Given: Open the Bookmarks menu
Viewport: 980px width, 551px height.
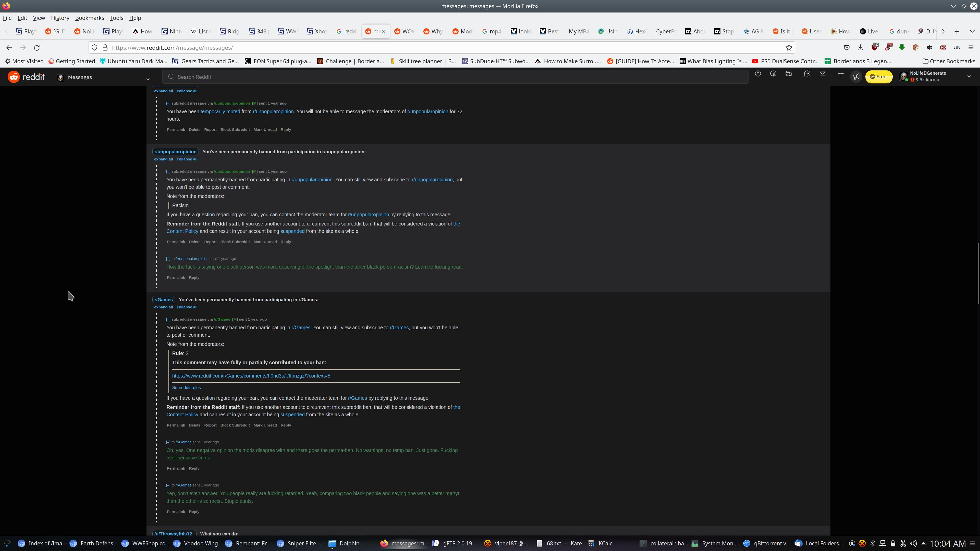Looking at the screenshot, I should [89, 18].
